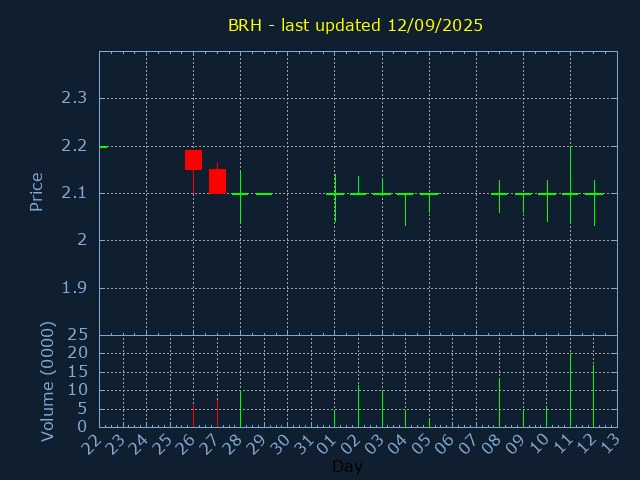Click the green volume bar for day 12
This screenshot has height=480, width=640.
coord(593,396)
